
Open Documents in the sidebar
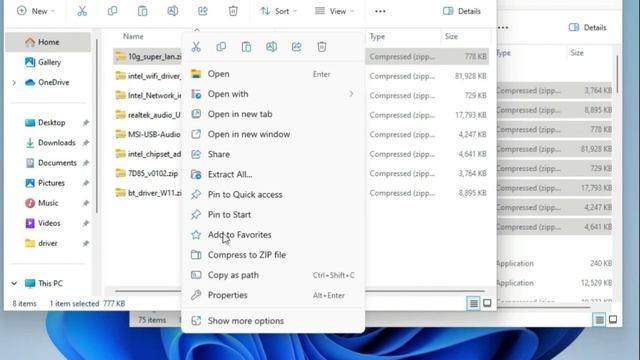click(57, 162)
